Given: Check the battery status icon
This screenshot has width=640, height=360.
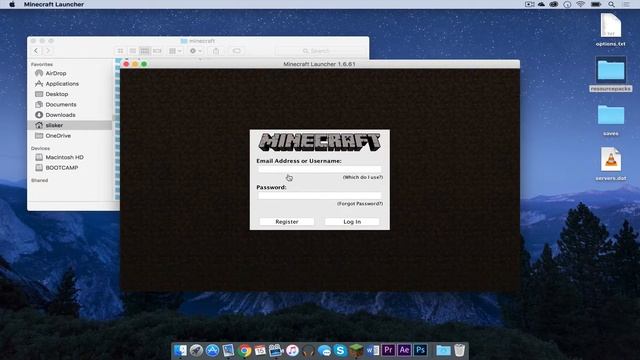Looking at the screenshot, I should click(596, 4).
